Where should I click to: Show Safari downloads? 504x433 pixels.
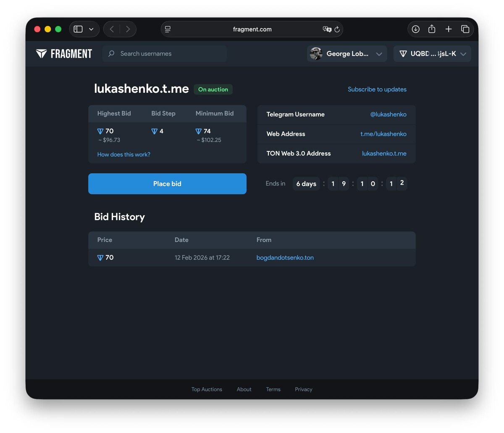pyautogui.click(x=416, y=29)
